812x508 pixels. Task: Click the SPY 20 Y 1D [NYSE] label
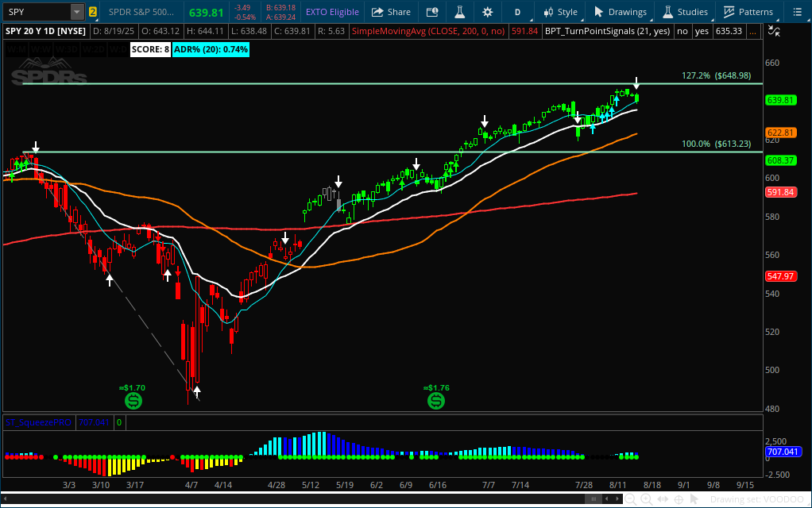click(45, 31)
